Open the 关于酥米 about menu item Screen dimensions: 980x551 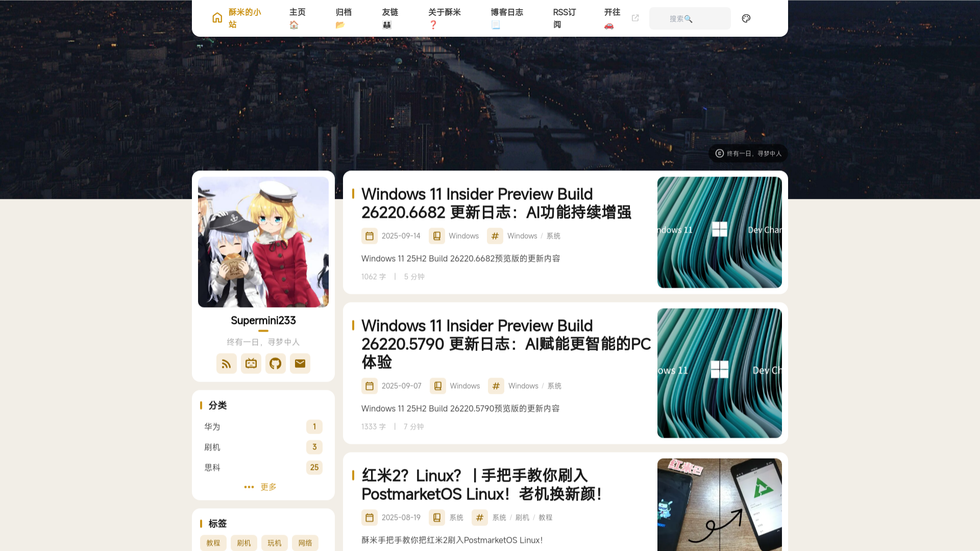click(445, 18)
